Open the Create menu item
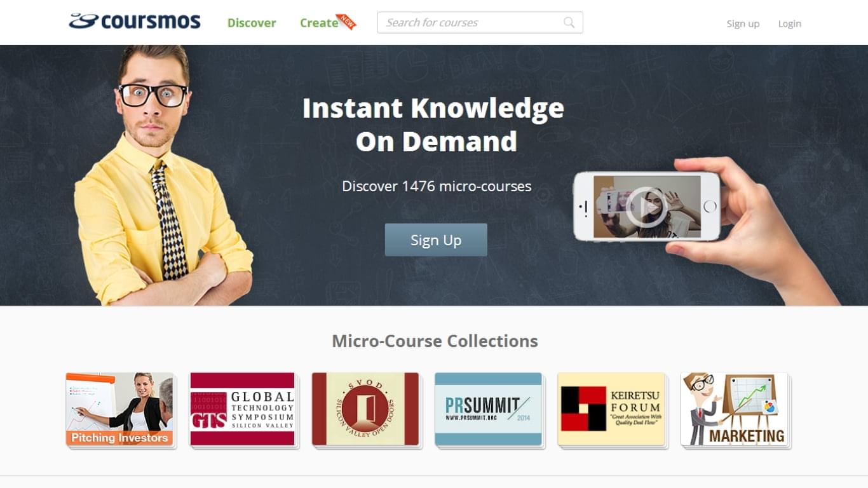Viewport: 868px width, 488px height. 319,23
